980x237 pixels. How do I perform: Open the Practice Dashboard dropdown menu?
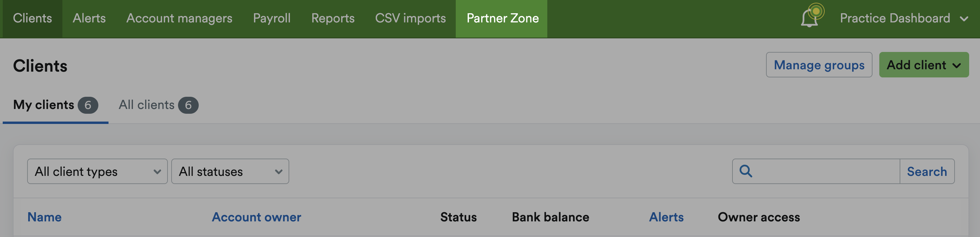(903, 18)
